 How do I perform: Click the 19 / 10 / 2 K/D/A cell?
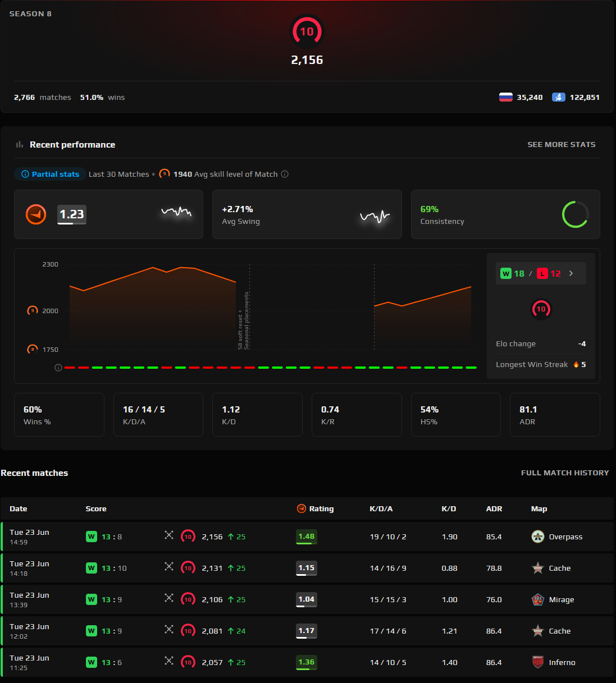coord(388,537)
